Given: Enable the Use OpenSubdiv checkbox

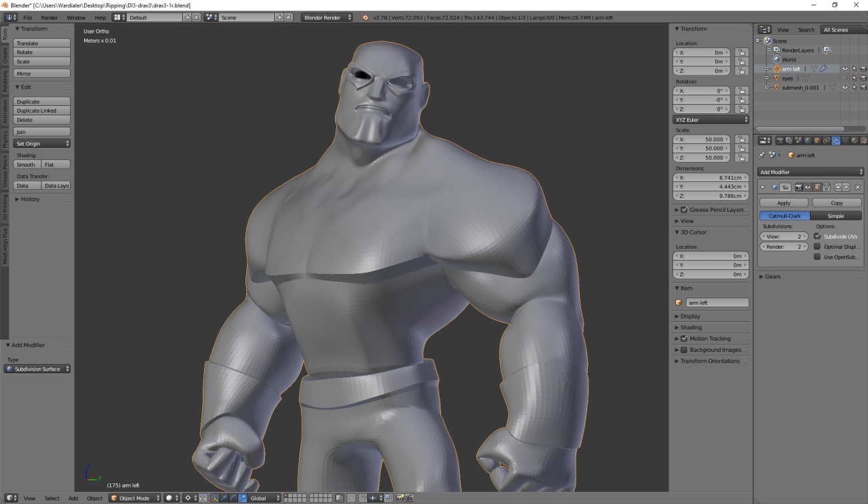Looking at the screenshot, I should [x=817, y=257].
